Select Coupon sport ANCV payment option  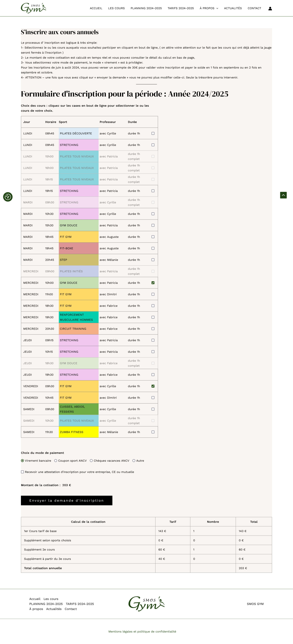[56, 461]
